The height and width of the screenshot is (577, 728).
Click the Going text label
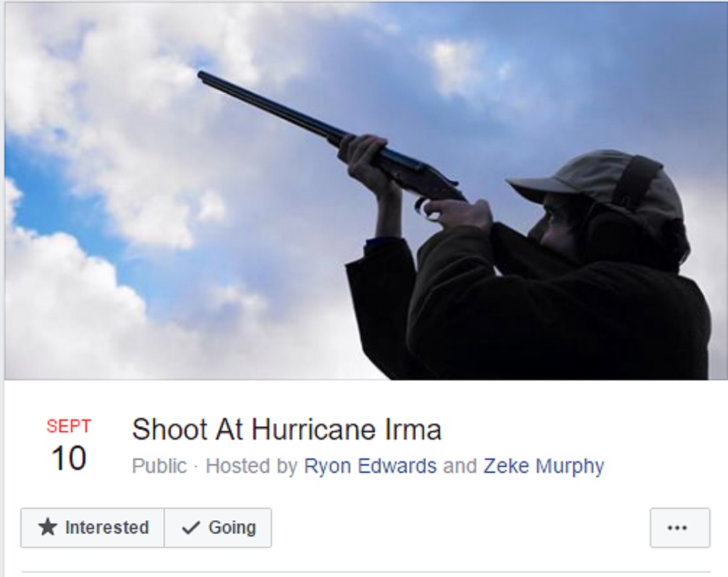[x=232, y=528]
